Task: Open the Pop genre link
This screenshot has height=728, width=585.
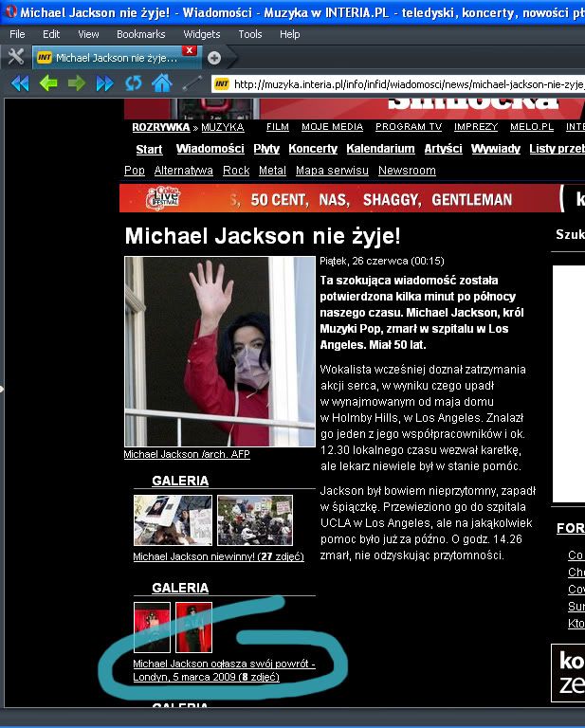Action: [x=135, y=171]
